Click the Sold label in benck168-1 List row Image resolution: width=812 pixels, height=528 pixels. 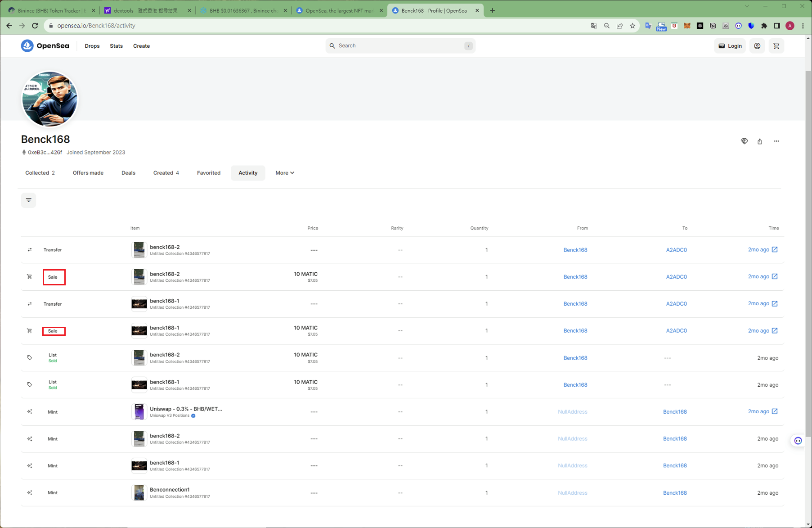coord(53,388)
